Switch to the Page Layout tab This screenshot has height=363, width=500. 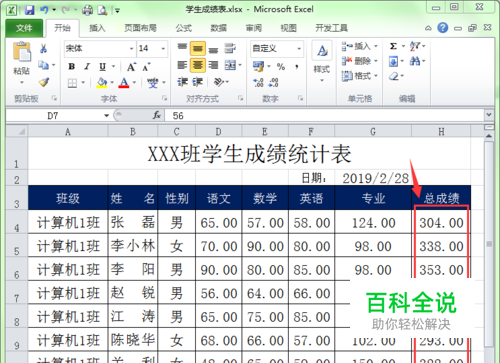[140, 28]
